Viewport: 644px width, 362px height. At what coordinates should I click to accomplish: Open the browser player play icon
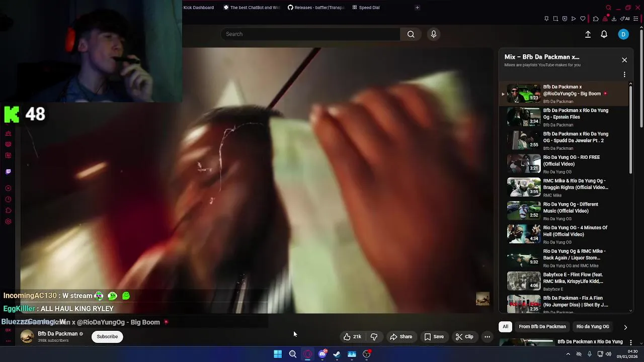574,19
